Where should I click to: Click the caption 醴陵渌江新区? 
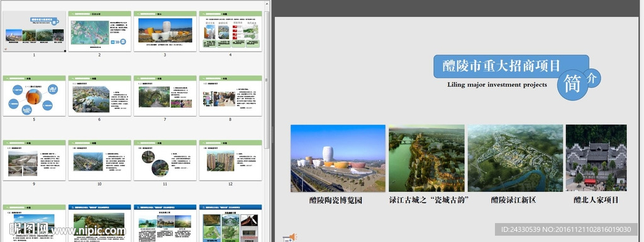tap(513, 200)
